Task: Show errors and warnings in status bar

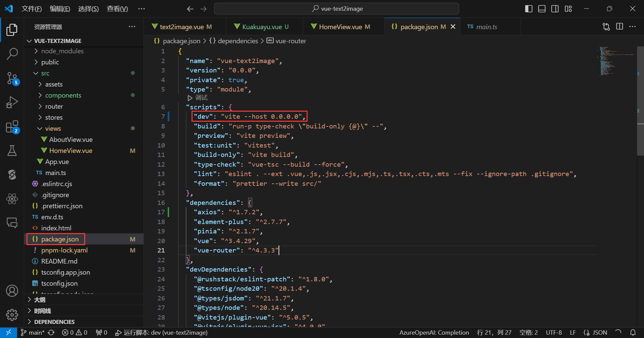Action: click(x=74, y=332)
